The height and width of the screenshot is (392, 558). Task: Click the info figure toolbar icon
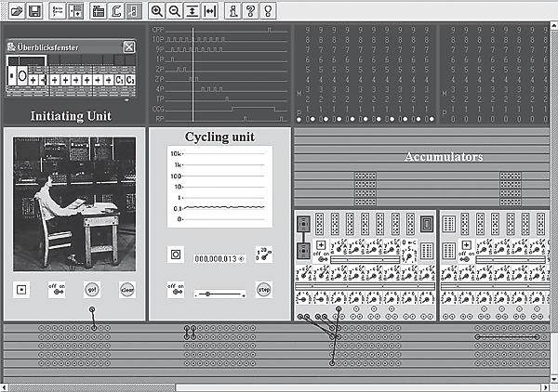tap(232, 11)
